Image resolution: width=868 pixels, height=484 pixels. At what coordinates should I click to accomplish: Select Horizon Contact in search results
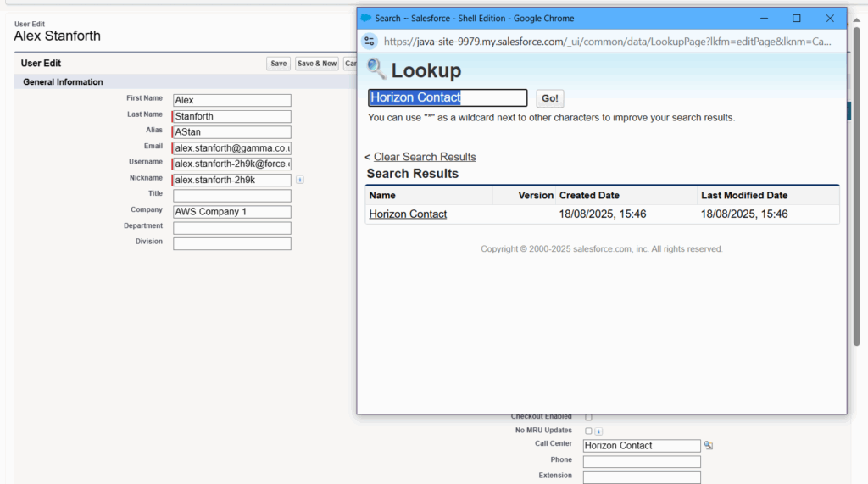(408, 214)
